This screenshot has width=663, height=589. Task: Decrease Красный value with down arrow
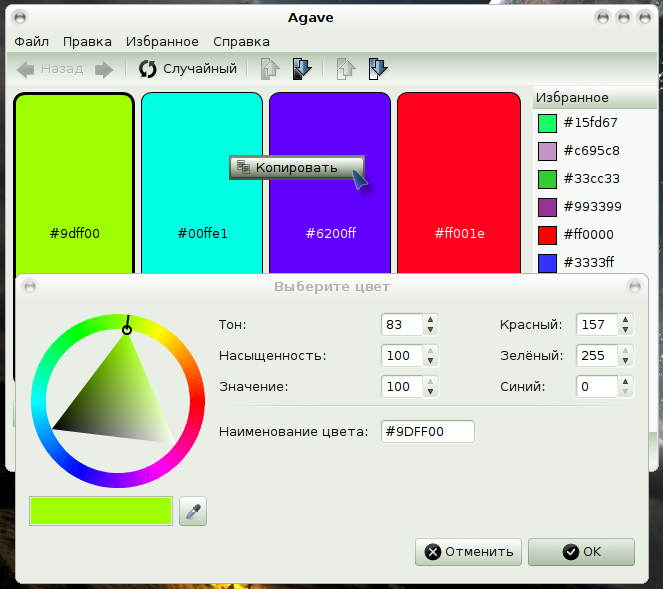click(x=625, y=330)
